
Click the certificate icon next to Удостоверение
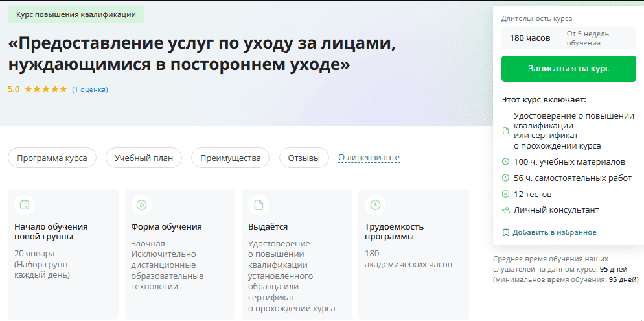(x=506, y=131)
